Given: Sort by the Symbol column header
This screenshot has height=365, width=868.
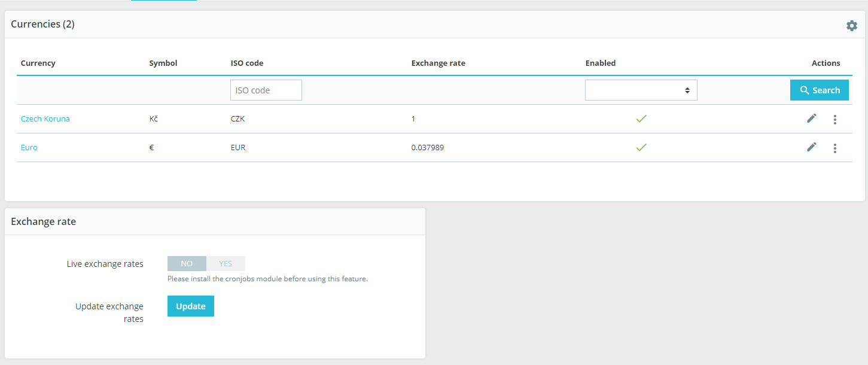Looking at the screenshot, I should (x=163, y=63).
